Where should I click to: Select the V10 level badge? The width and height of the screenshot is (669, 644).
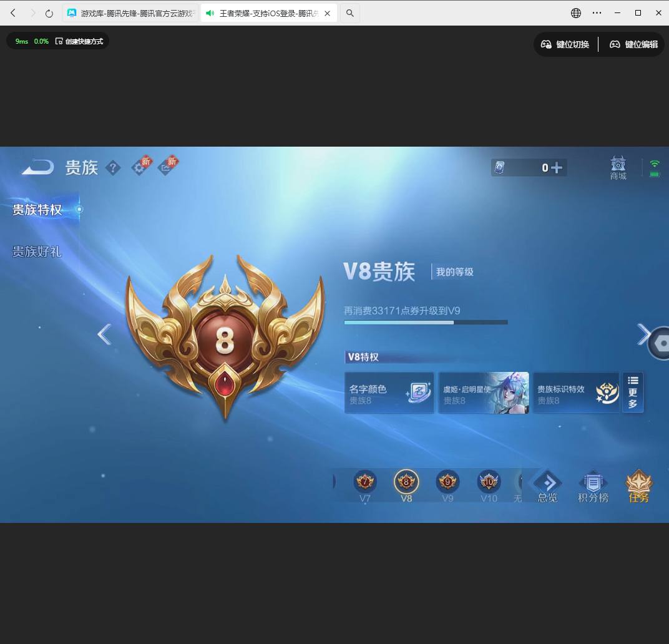pos(489,485)
